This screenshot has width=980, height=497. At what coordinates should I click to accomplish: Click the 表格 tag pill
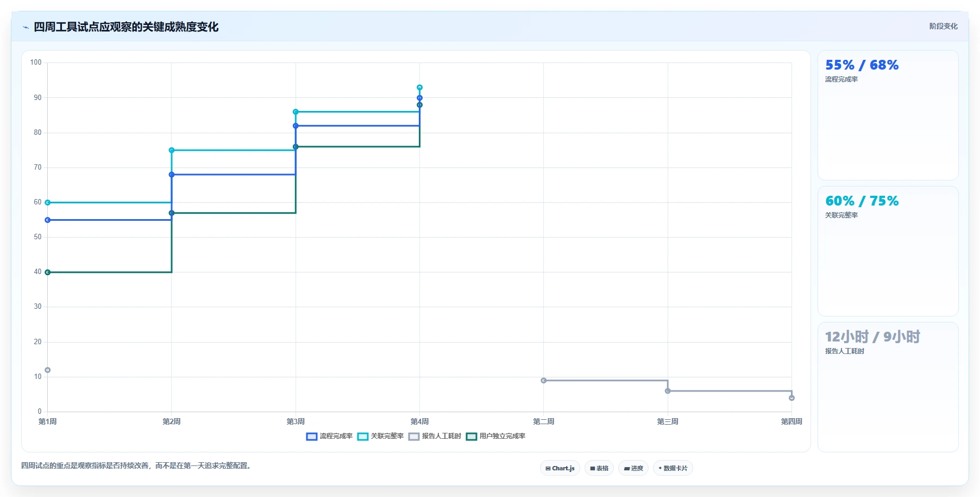[x=599, y=468]
